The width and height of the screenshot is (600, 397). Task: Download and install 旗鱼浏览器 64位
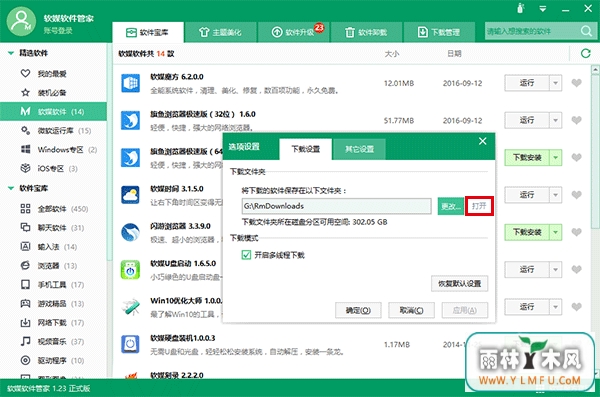point(527,157)
